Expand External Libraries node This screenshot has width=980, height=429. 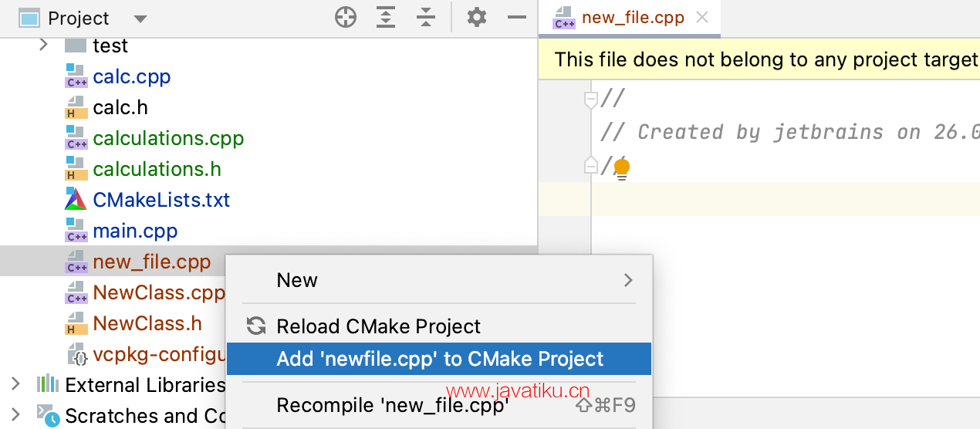click(15, 384)
